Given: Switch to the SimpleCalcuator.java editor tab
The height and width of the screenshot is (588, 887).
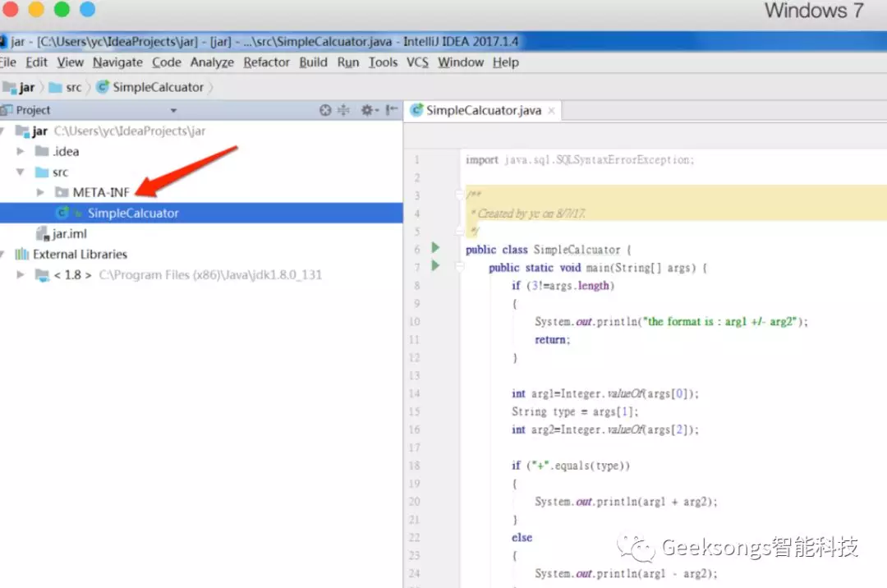Looking at the screenshot, I should (483, 110).
